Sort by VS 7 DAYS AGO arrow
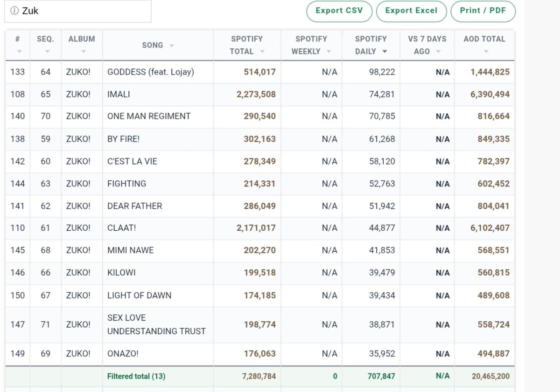560x392 pixels. (x=438, y=52)
